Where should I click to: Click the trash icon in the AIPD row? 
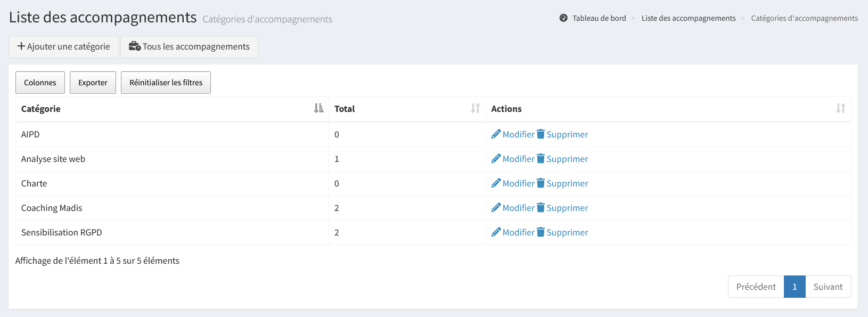pyautogui.click(x=541, y=134)
